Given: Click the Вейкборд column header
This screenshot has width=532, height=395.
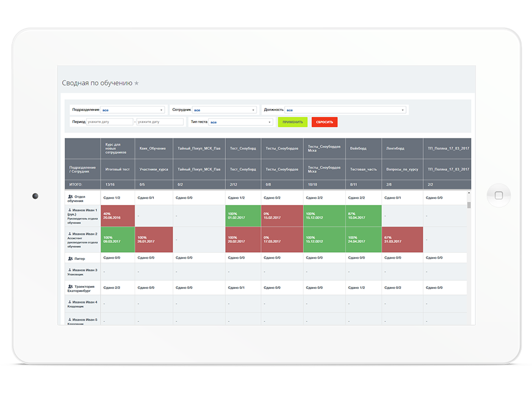Looking at the screenshot, I should (x=363, y=148).
